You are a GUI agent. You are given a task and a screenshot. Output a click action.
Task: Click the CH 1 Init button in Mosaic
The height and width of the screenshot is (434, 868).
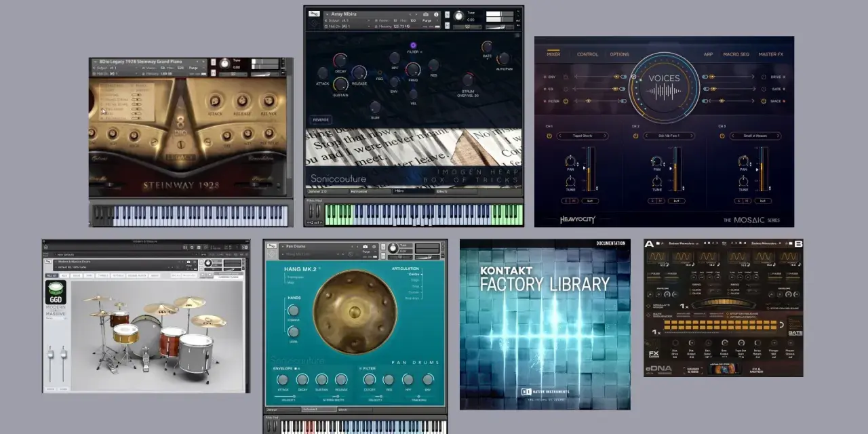tap(591, 201)
